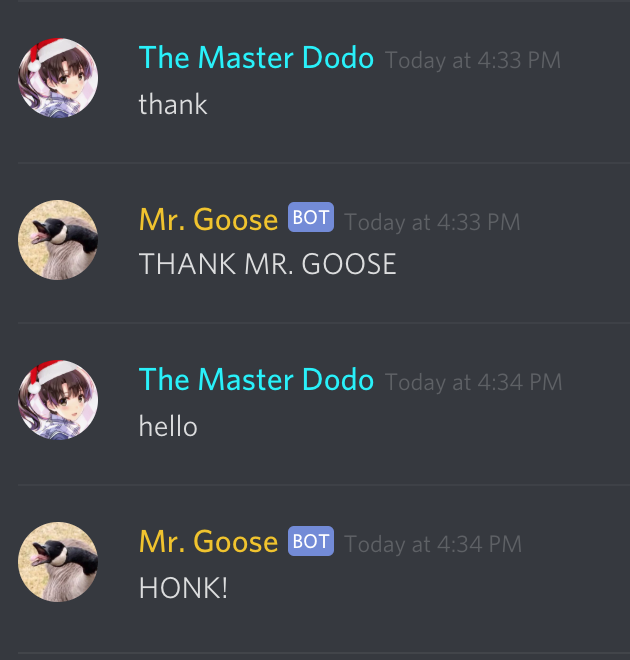Click Mr. Goose's 4:33 PM timestamp
Image resolution: width=630 pixels, height=660 pixels.
click(x=432, y=222)
